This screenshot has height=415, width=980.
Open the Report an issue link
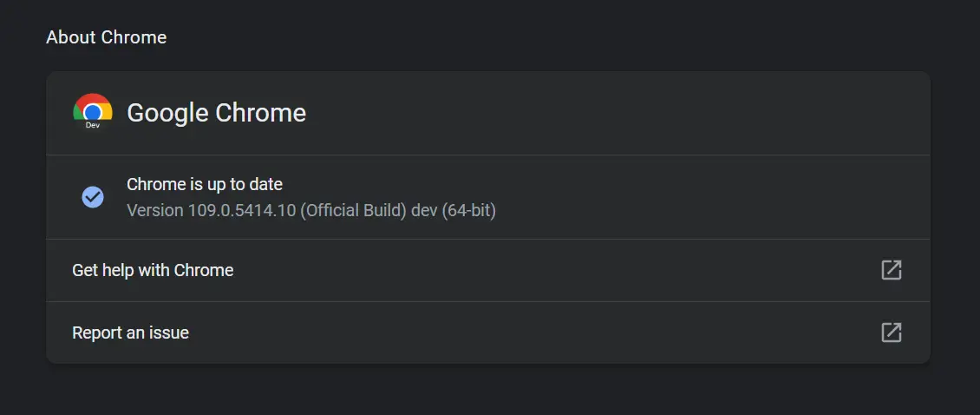click(131, 333)
